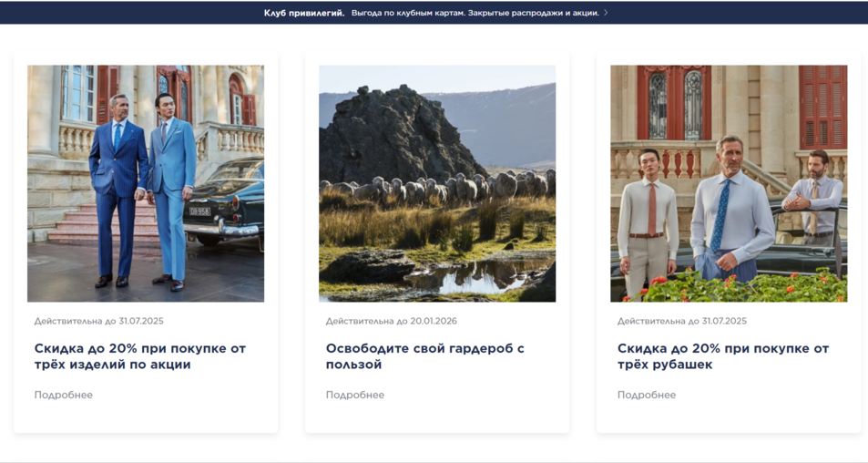Select validity date text on the three-items card

pos(99,321)
